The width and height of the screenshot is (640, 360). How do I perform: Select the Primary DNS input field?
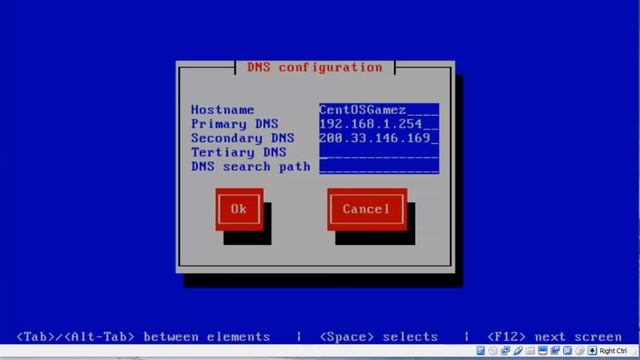pos(379,124)
